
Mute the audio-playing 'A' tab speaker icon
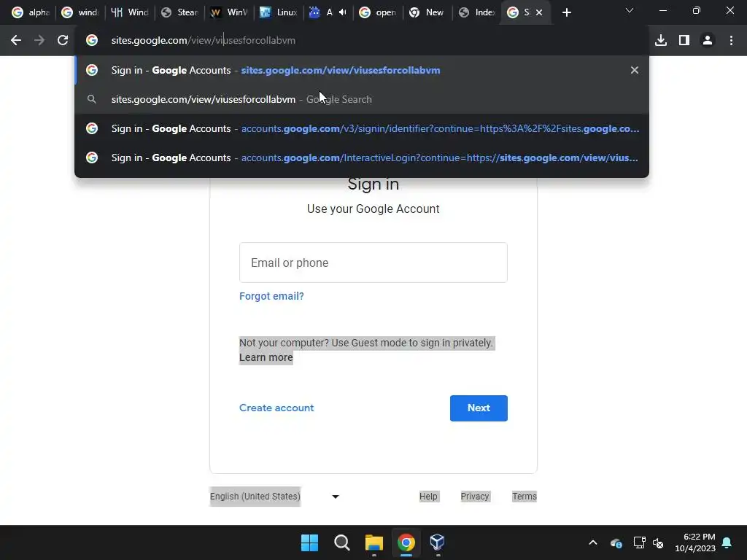coord(343,12)
